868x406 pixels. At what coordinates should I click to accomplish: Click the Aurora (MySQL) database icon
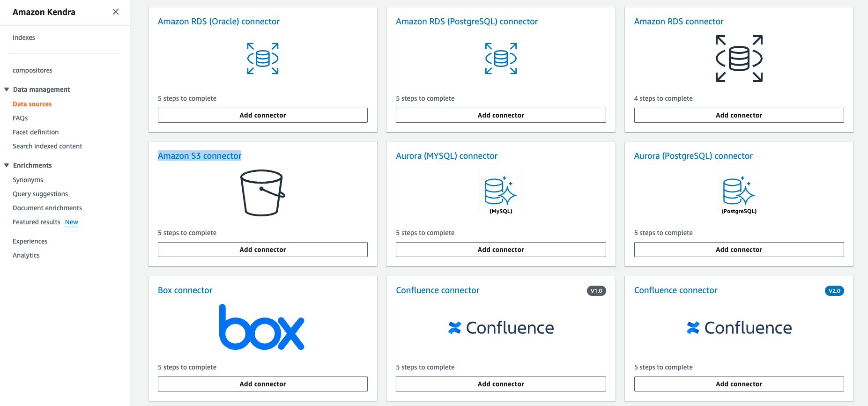501,192
